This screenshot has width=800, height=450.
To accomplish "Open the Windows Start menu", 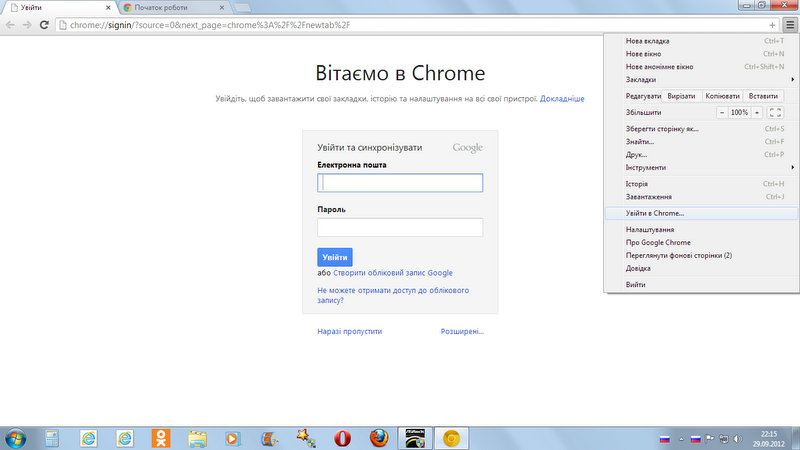I will coord(15,438).
